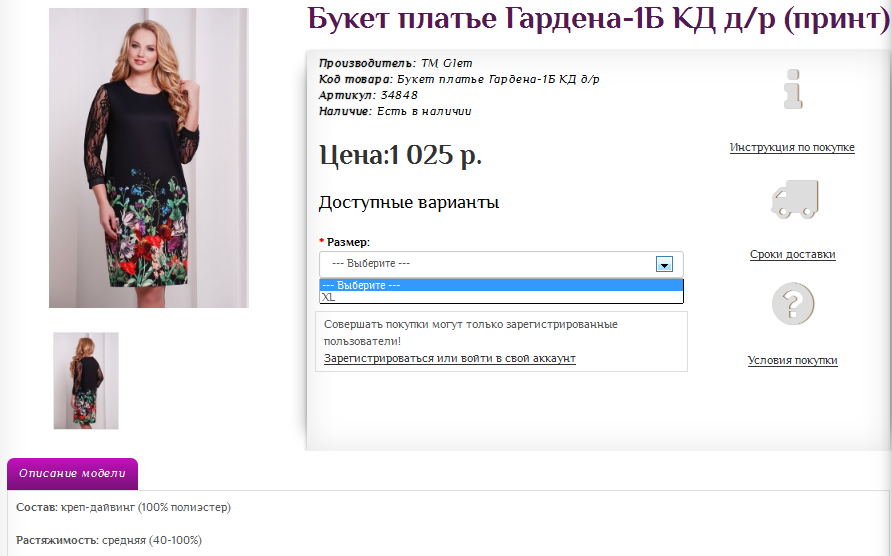Click the main dress product photo
Image resolution: width=892 pixels, height=556 pixels.
coord(148,158)
